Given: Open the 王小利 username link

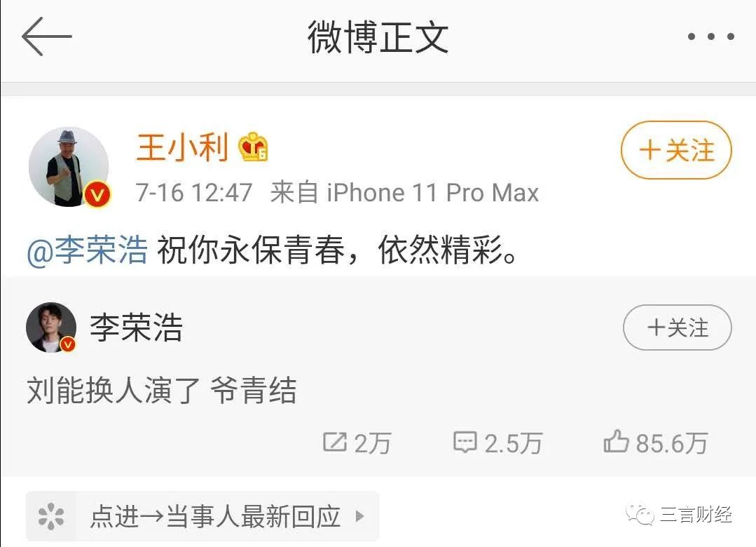Looking at the screenshot, I should point(182,147).
